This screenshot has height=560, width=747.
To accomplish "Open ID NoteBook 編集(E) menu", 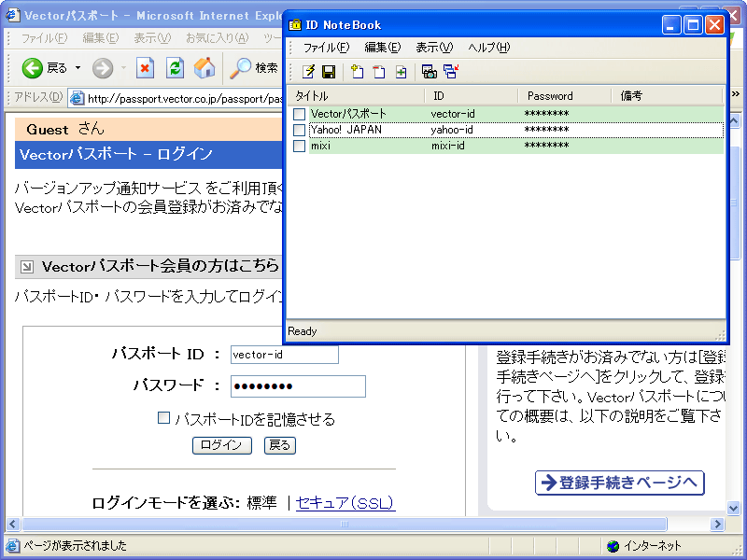I will click(383, 48).
